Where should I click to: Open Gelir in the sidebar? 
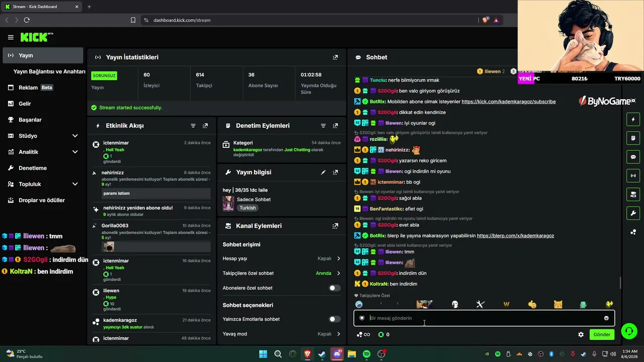(x=43, y=104)
